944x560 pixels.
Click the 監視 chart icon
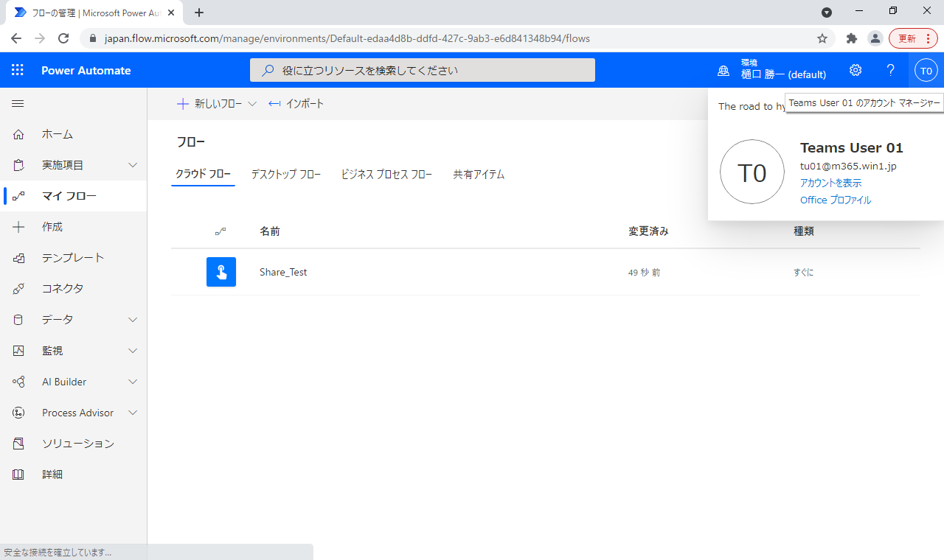[x=18, y=351]
